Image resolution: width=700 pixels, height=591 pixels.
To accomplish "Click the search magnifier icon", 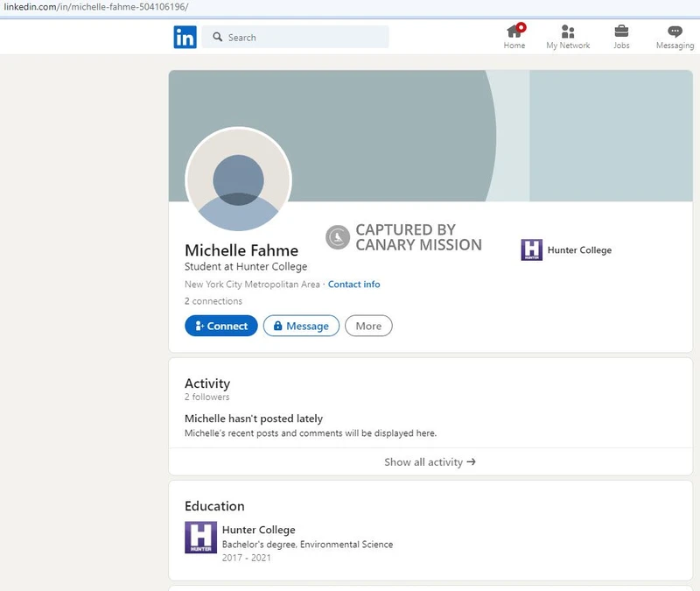I will click(x=217, y=37).
